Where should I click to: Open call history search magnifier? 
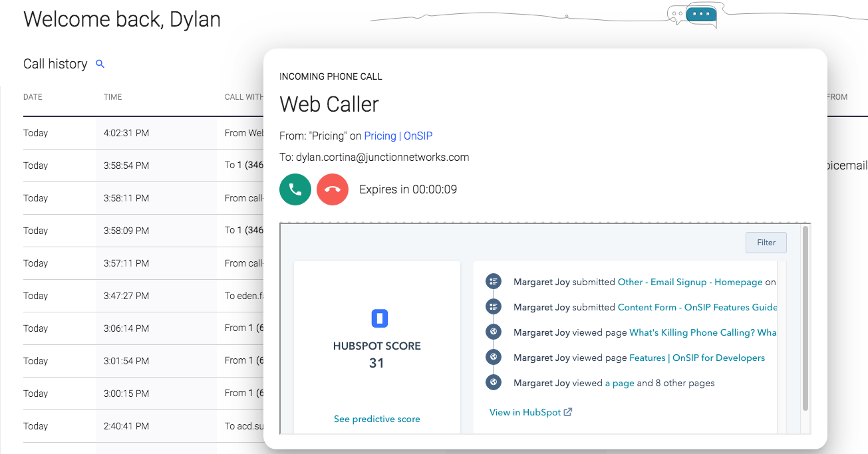coord(100,64)
